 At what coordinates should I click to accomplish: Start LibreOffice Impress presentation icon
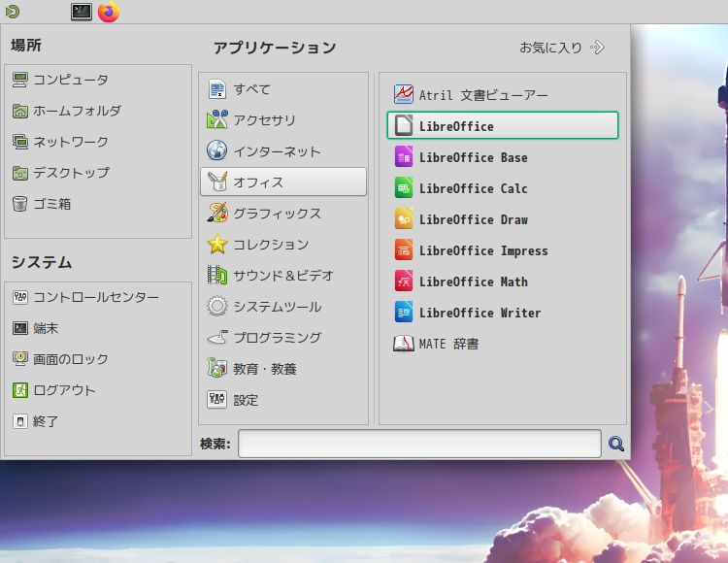(404, 250)
